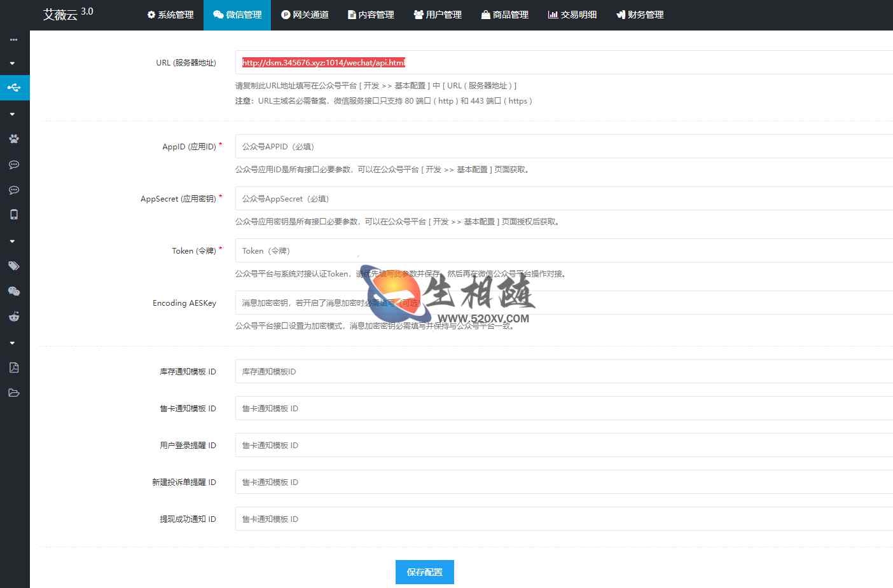This screenshot has width=893, height=588.
Task: Expand the last collapsed chevron in sidebar
Action: click(14, 342)
